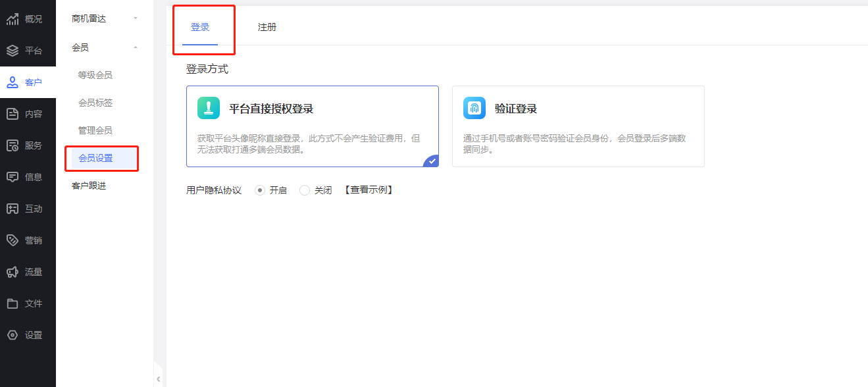This screenshot has height=387, width=868.
Task: Switch to the 登录 tab
Action: click(200, 27)
